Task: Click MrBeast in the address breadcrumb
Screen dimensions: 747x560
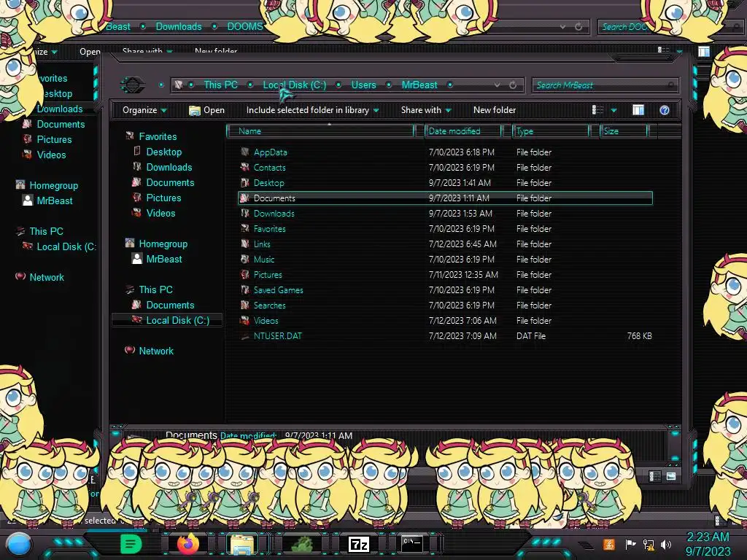Action: point(419,85)
